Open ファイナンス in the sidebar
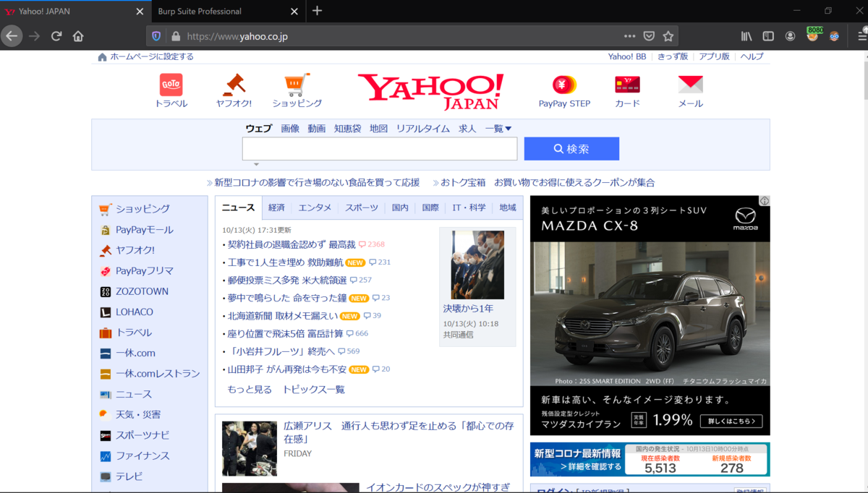 (142, 456)
